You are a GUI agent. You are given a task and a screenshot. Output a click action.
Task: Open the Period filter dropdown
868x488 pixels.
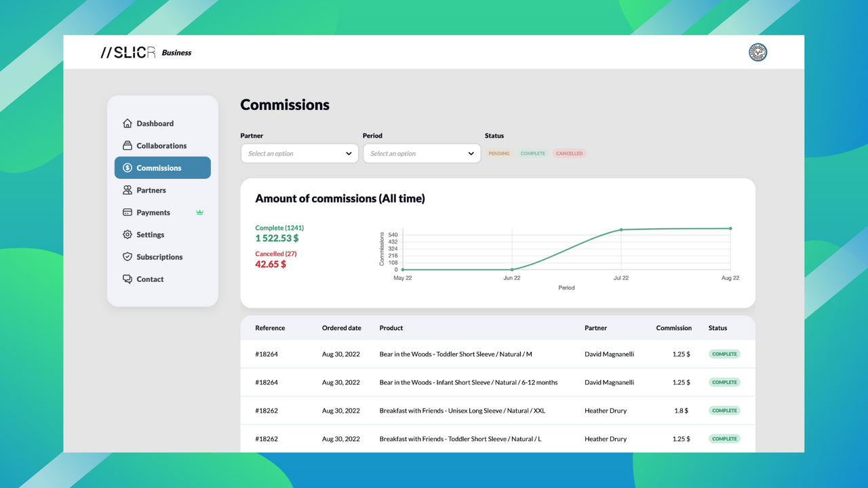(x=422, y=153)
